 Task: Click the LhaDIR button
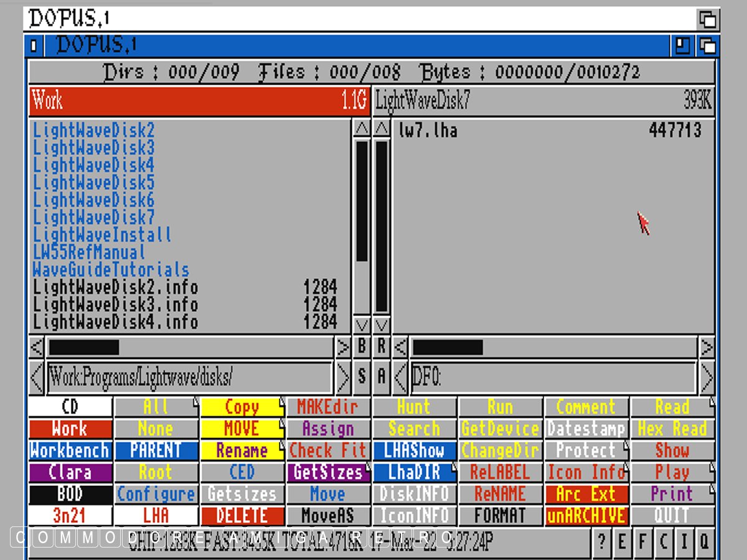[x=415, y=472]
